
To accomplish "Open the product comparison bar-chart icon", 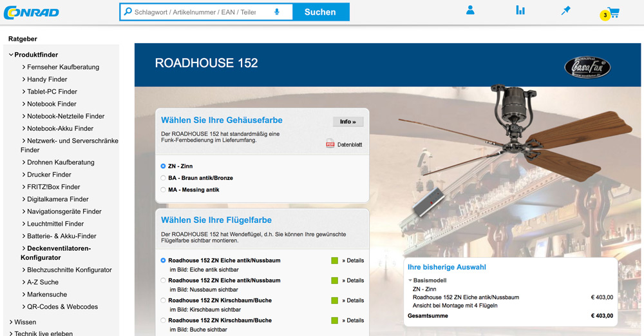I will (520, 10).
